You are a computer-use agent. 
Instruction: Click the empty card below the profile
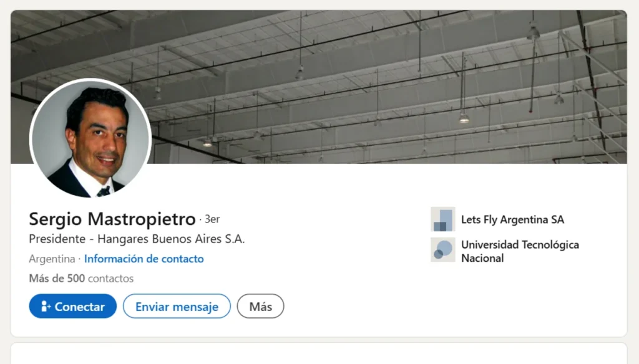point(319,353)
